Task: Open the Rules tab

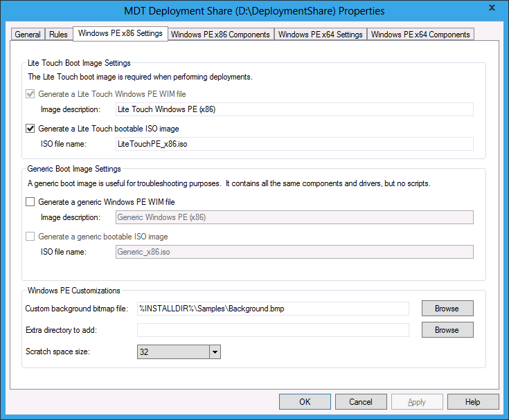Action: [58, 35]
